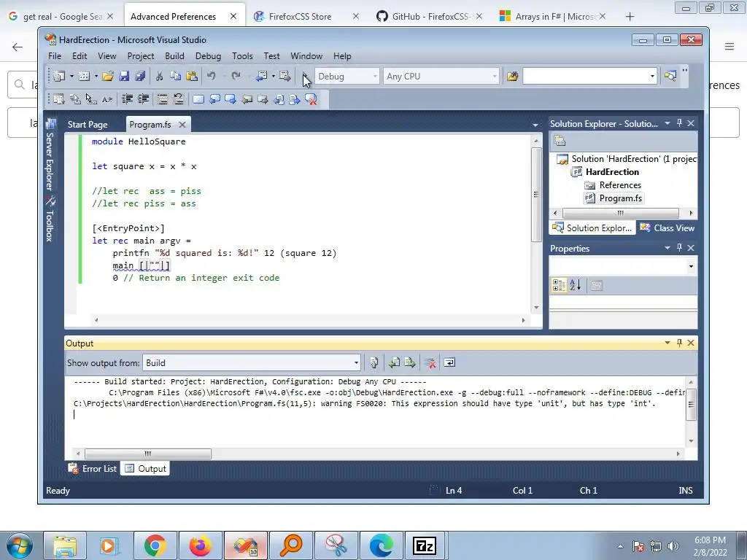Open the Toolbox side tab
The width and height of the screenshot is (747, 560).
(50, 219)
